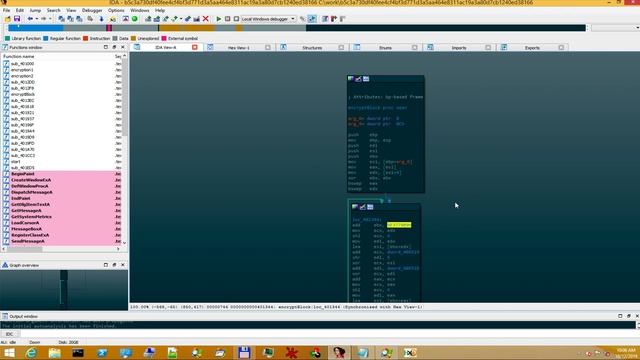The width and height of the screenshot is (640, 360).
Task: Switch to the Exports tab
Action: pos(532,47)
